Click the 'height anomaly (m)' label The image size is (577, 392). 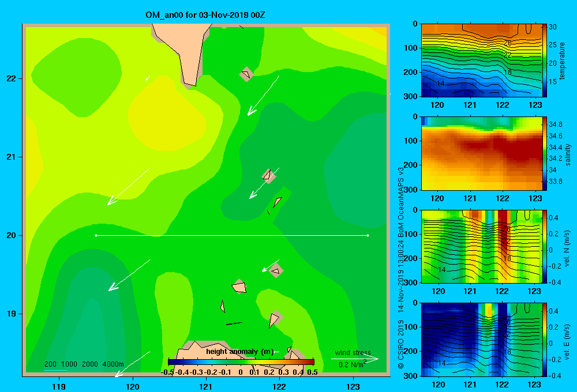click(240, 352)
